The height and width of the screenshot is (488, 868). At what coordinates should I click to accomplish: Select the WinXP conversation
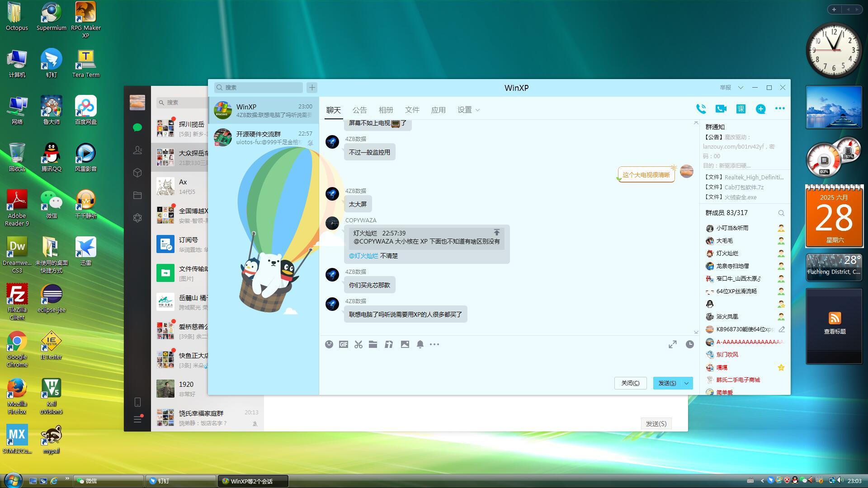(x=264, y=110)
